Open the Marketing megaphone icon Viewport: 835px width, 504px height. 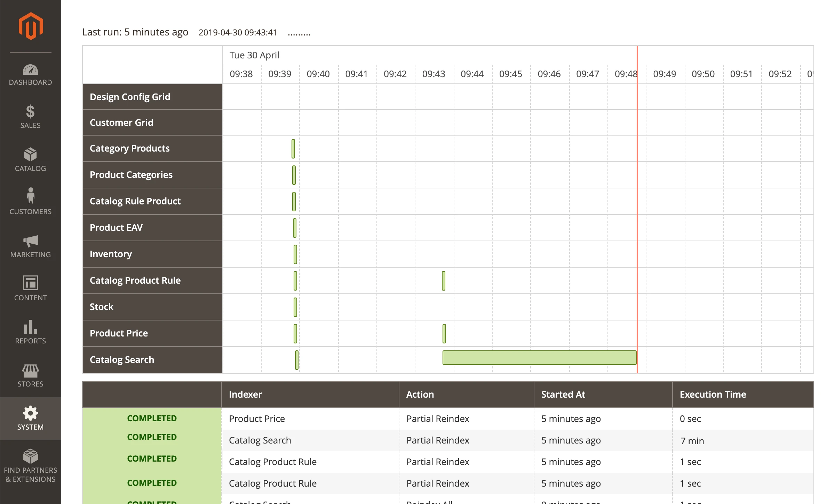31,241
